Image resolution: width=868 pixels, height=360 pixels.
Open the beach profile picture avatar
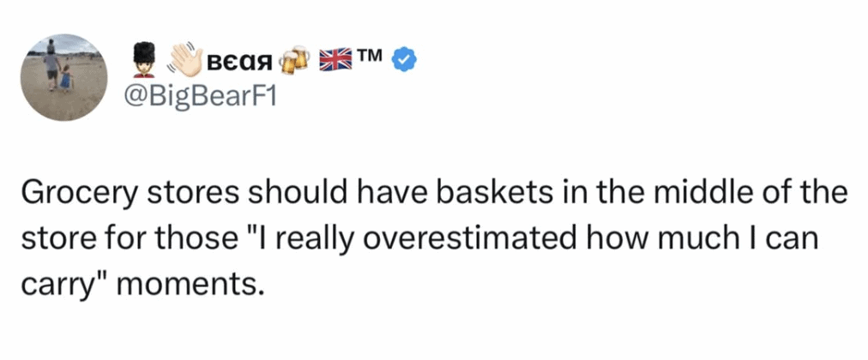64,78
